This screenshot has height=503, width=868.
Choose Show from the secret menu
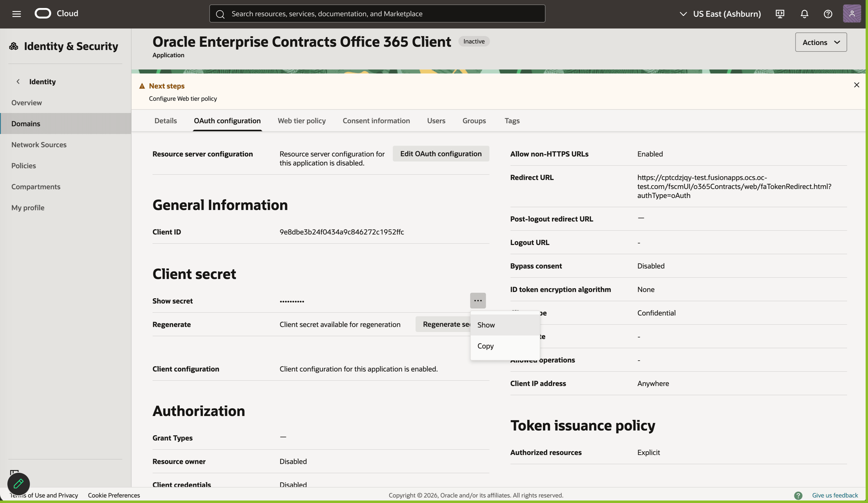point(505,325)
